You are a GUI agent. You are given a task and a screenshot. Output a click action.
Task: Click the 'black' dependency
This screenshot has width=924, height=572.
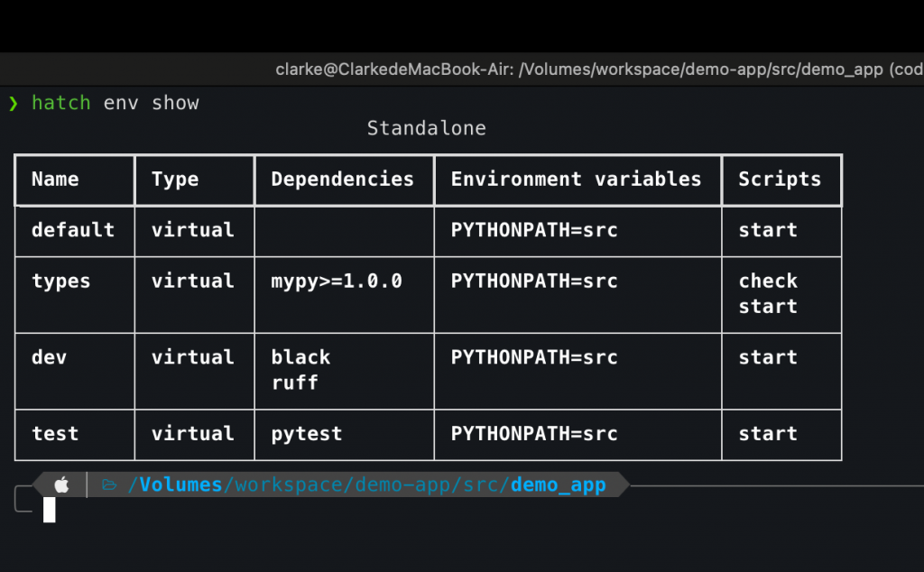click(300, 357)
